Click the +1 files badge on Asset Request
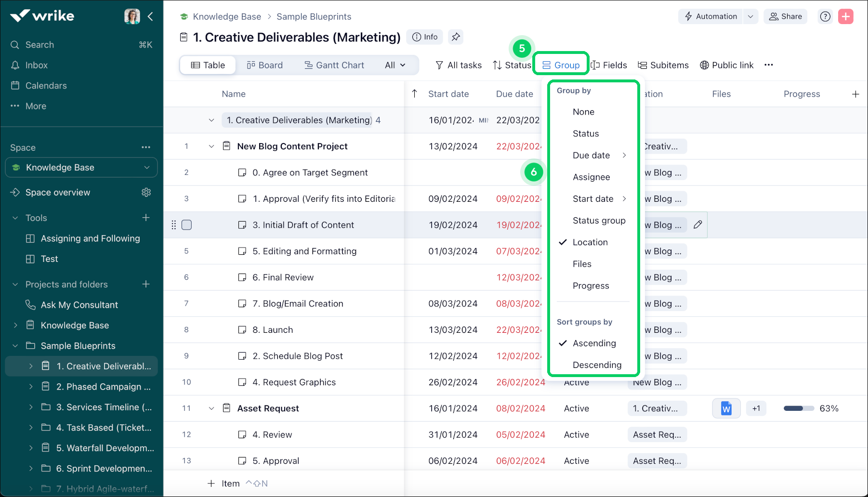 coord(756,408)
